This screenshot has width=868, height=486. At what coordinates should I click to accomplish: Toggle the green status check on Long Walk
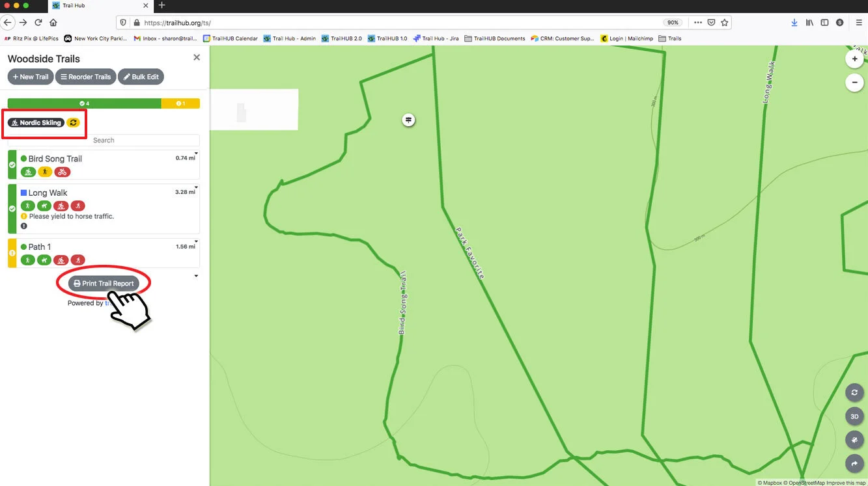point(12,209)
